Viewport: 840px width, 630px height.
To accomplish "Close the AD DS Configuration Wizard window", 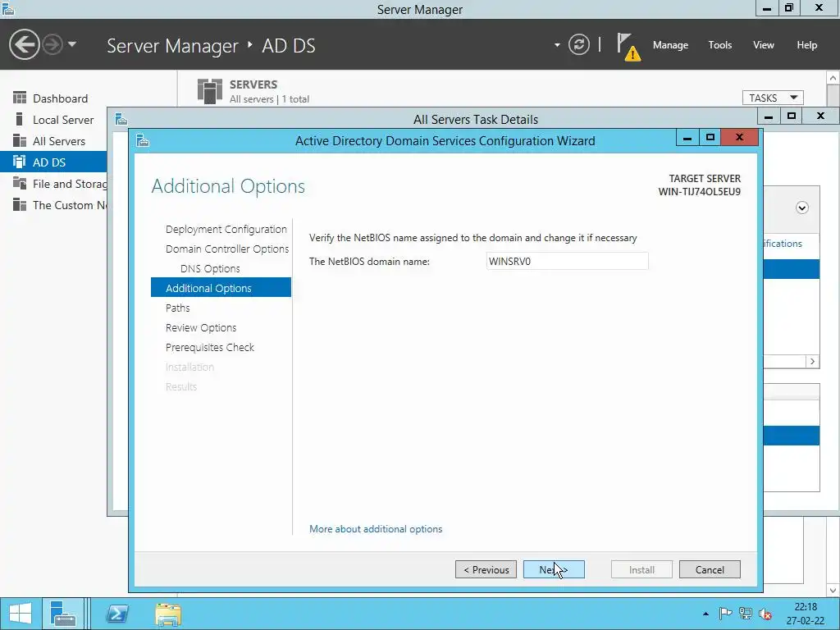I will pyautogui.click(x=739, y=137).
